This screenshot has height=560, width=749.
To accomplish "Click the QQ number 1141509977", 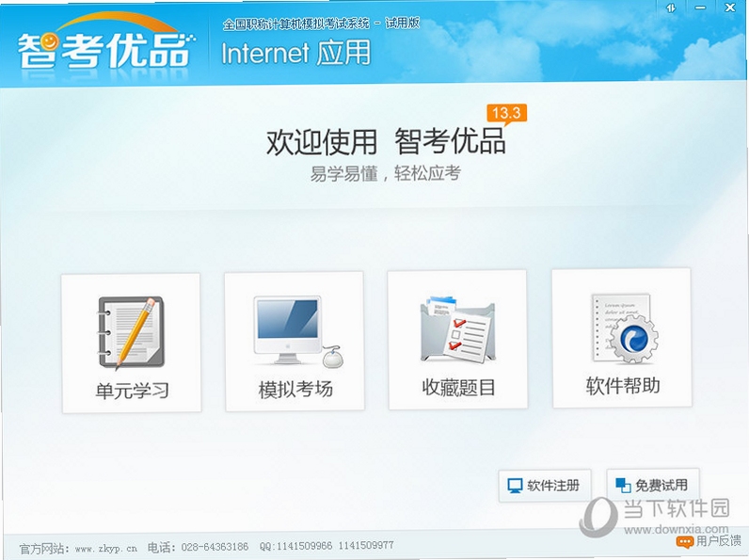I will click(366, 545).
